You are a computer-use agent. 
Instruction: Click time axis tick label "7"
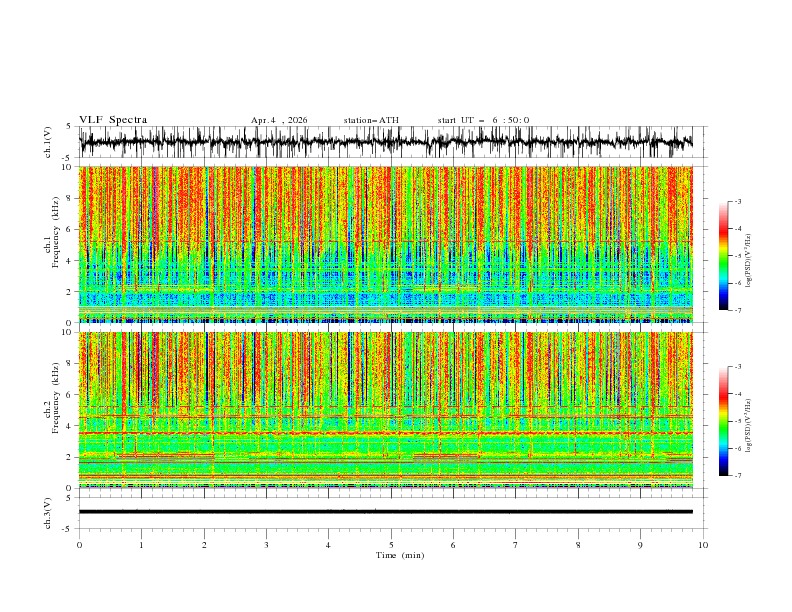pos(516,545)
